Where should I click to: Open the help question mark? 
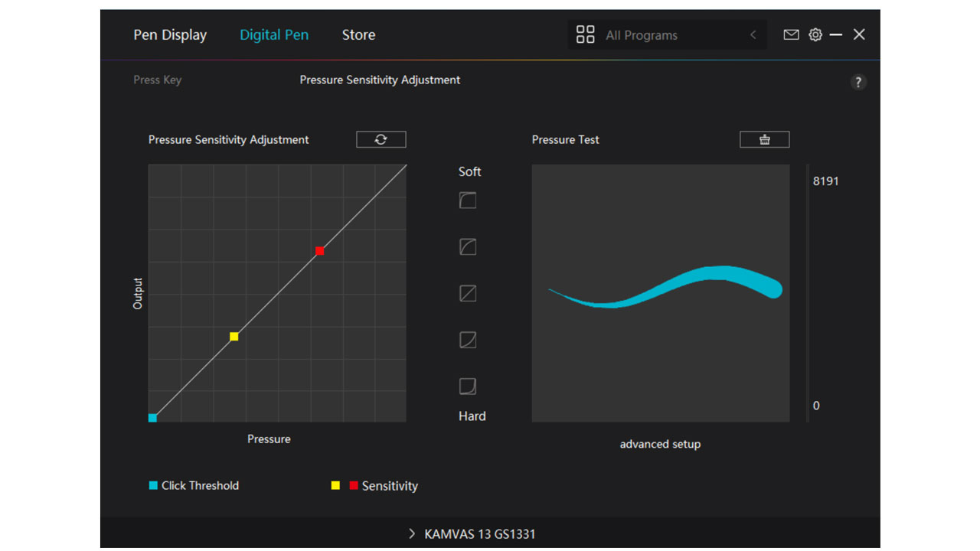point(858,82)
